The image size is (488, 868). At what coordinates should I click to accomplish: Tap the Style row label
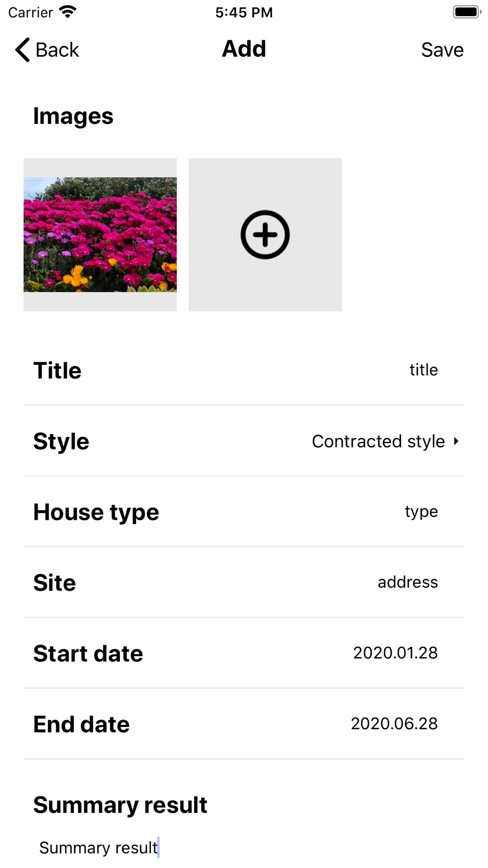click(61, 441)
